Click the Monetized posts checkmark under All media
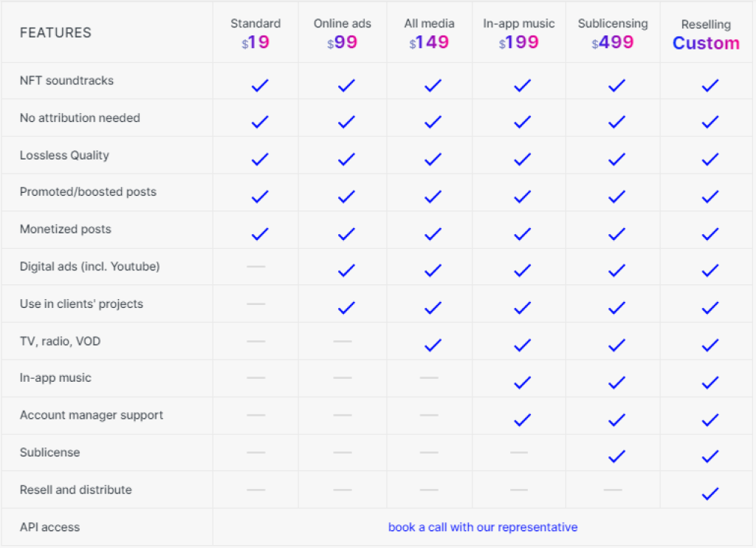This screenshot has width=756, height=548. (430, 231)
